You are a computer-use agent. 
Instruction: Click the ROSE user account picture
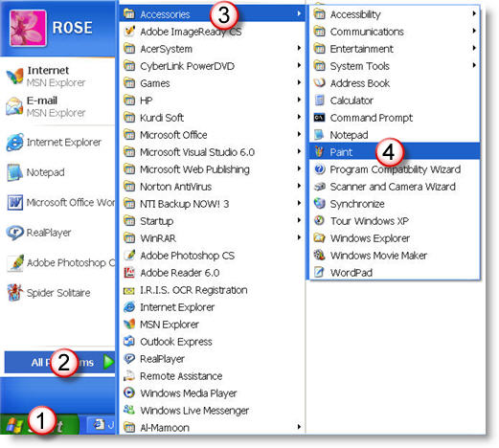click(x=28, y=28)
